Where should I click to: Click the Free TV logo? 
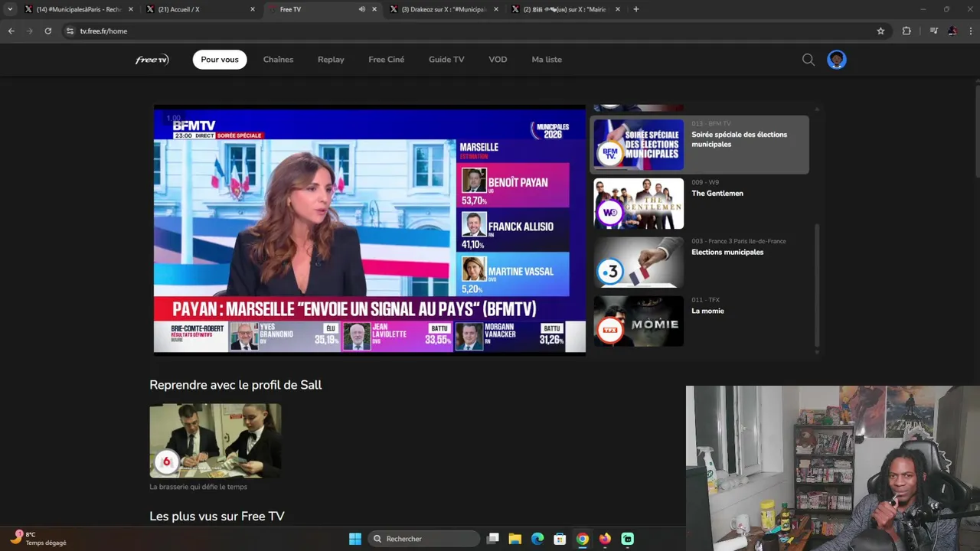point(152,60)
